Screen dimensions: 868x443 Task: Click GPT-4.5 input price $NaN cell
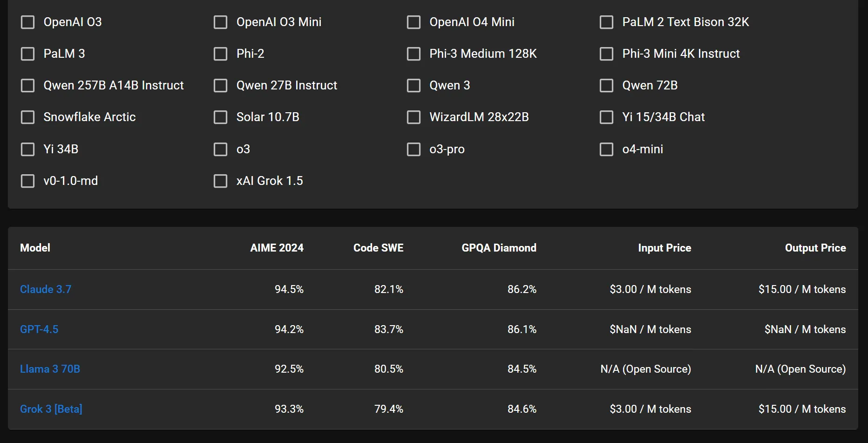pos(651,329)
